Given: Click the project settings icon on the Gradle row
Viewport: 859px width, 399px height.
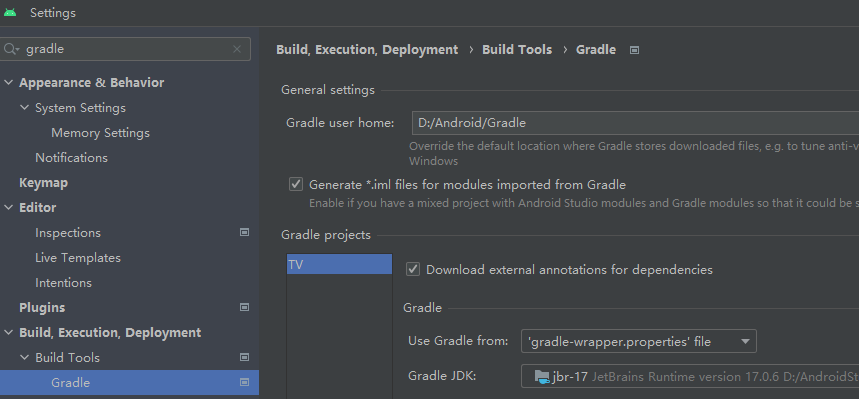Looking at the screenshot, I should pos(244,383).
